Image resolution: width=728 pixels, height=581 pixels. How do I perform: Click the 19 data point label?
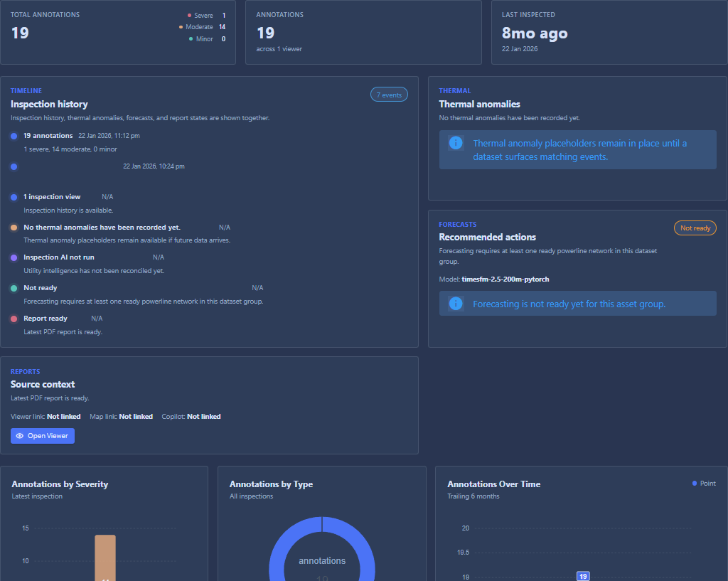pos(583,576)
